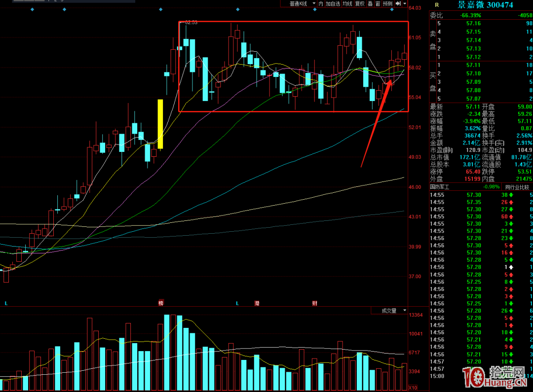Screen dimensions: 533x392
Task: Click sell level 5 price 57.16
Action: 473,24
